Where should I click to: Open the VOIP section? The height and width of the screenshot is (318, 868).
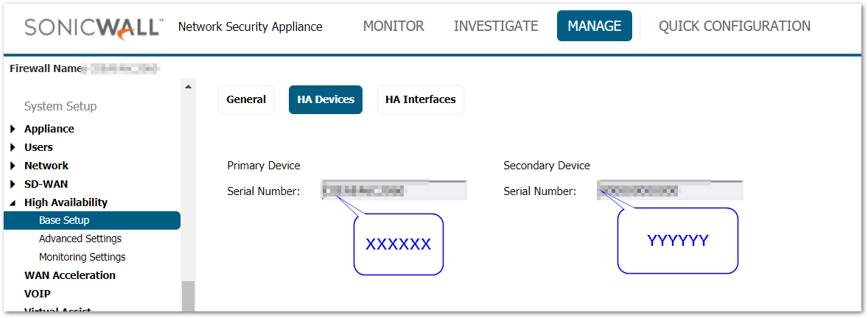(38, 294)
